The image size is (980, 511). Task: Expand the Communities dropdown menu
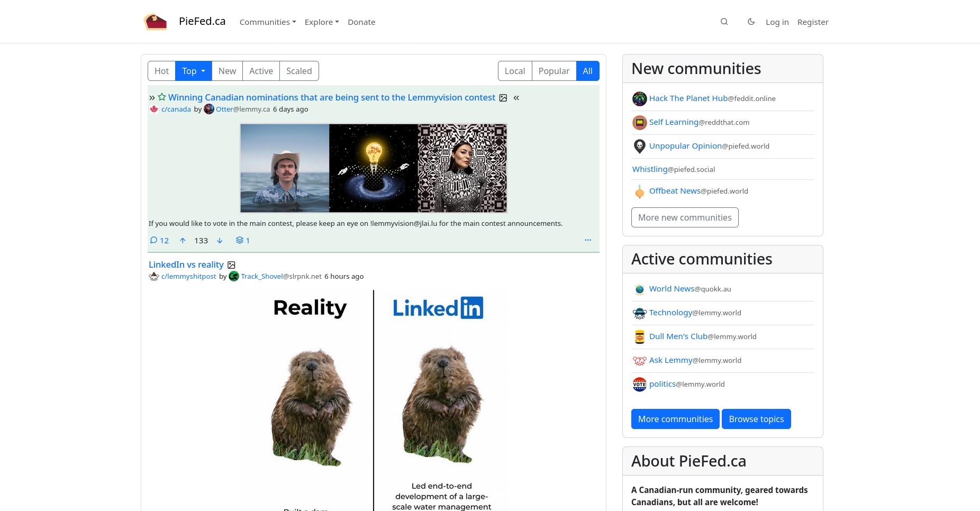(268, 22)
